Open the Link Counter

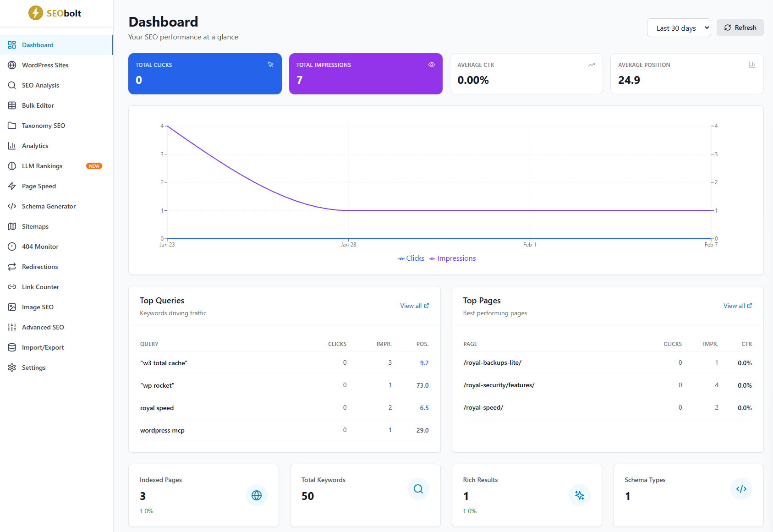pyautogui.click(x=40, y=287)
